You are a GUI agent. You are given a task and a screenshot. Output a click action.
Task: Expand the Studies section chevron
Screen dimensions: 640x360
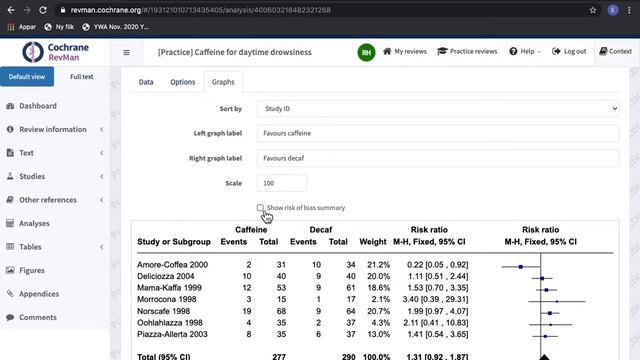[101, 176]
